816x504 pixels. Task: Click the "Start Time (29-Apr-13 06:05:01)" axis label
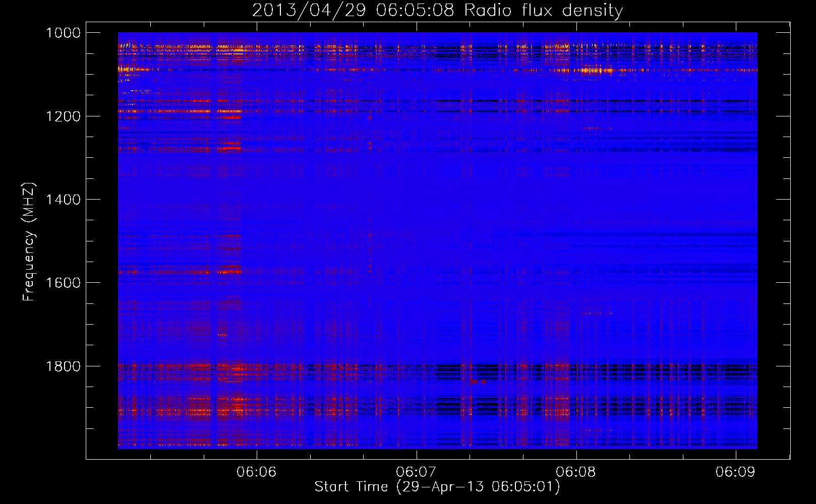(437, 487)
